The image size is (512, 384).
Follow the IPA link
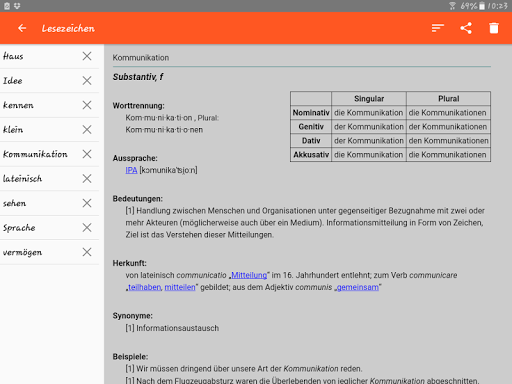point(131,170)
